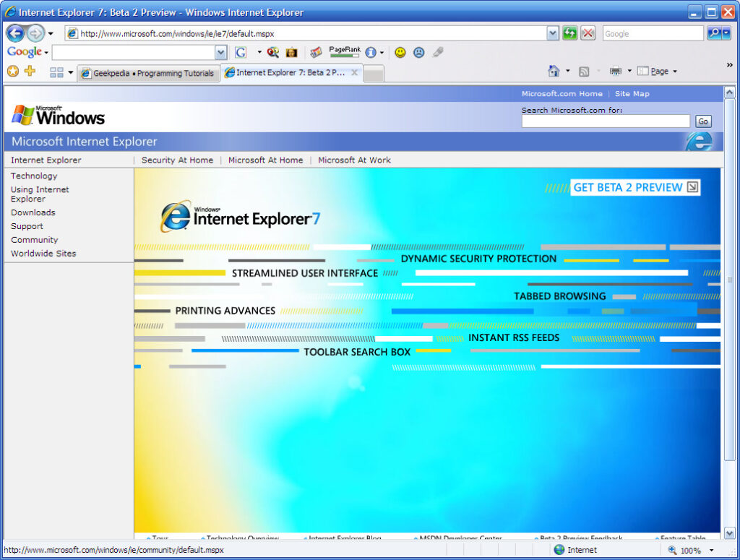Click the scrollbar up arrow

coord(729,92)
